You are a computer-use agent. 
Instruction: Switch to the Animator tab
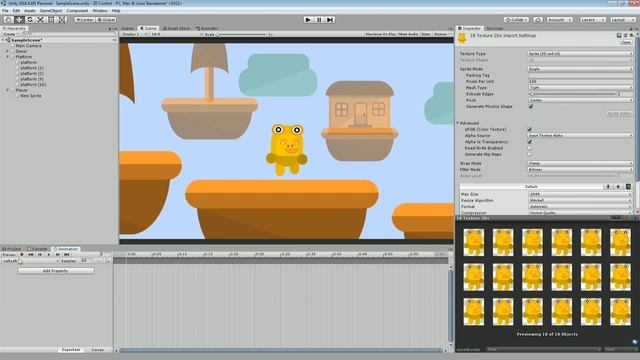pos(207,29)
